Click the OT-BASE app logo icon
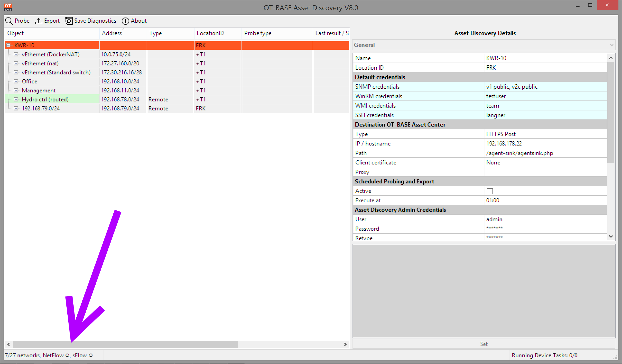The image size is (622, 364). (x=8, y=7)
